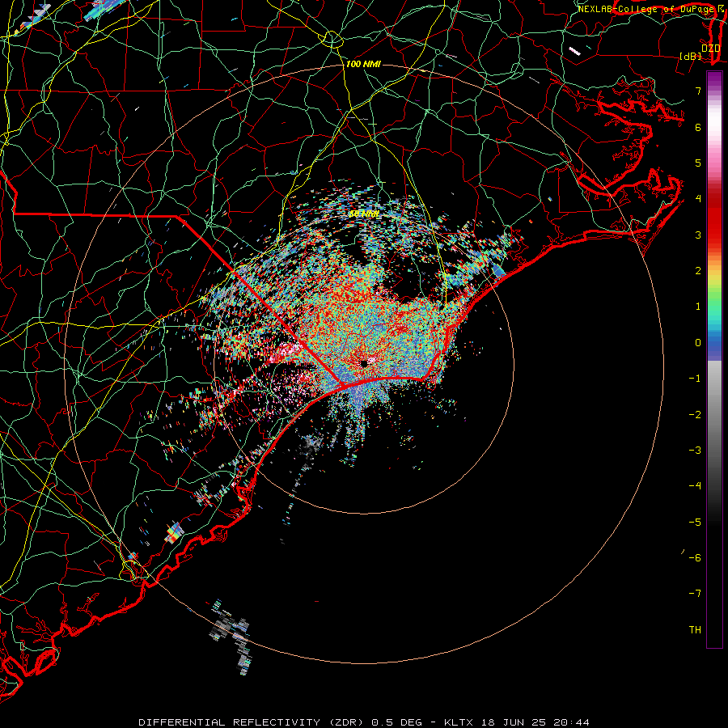Click the 6 value on color scale
The width and height of the screenshot is (728, 728).
coord(698,127)
